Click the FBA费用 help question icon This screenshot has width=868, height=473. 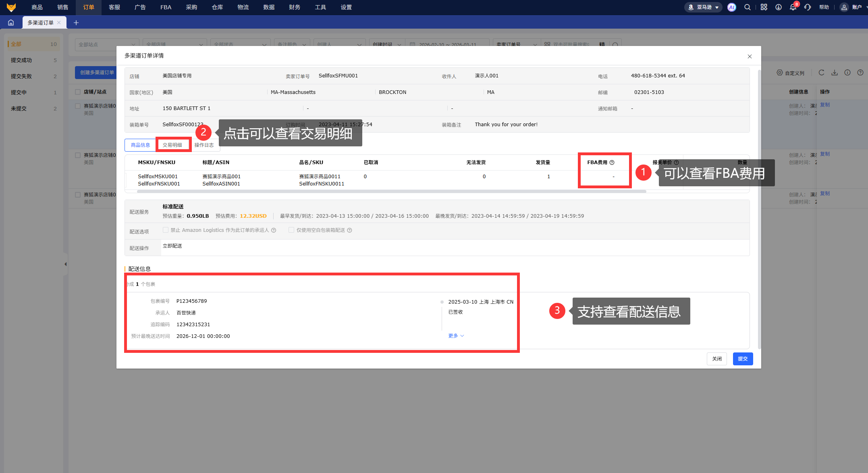coord(612,163)
